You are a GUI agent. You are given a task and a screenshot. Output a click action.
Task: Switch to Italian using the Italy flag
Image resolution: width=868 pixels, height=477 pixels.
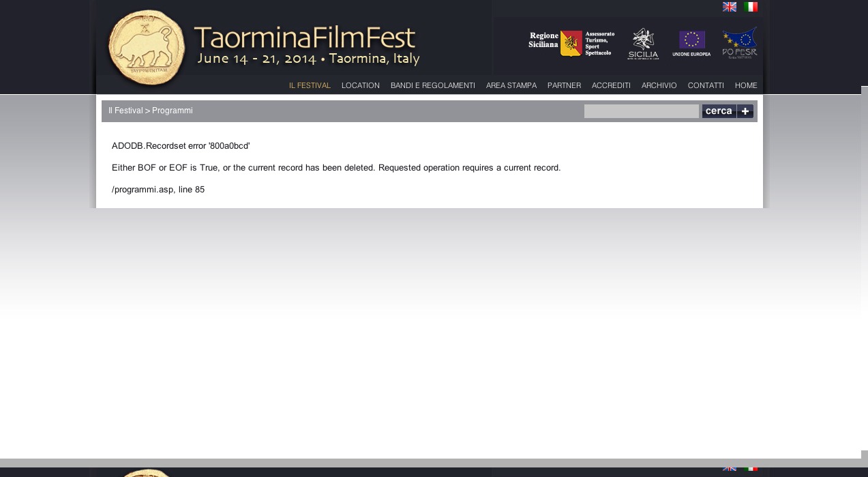pos(750,7)
